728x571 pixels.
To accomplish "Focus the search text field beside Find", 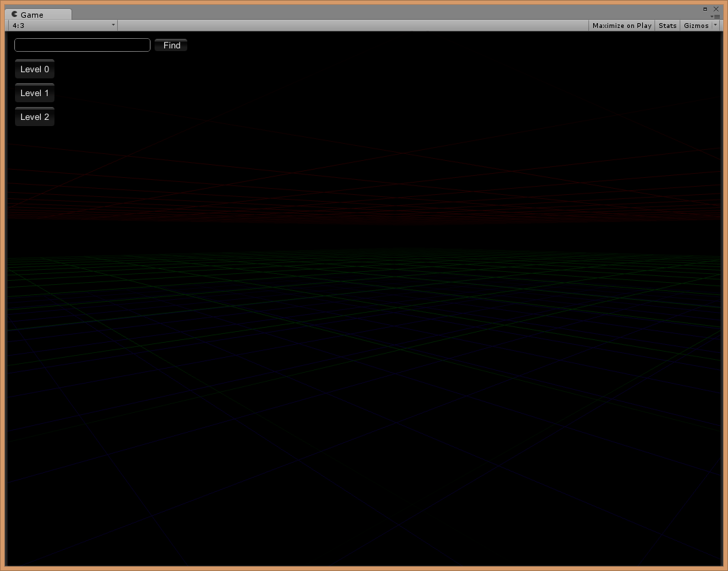I will pyautogui.click(x=82, y=45).
